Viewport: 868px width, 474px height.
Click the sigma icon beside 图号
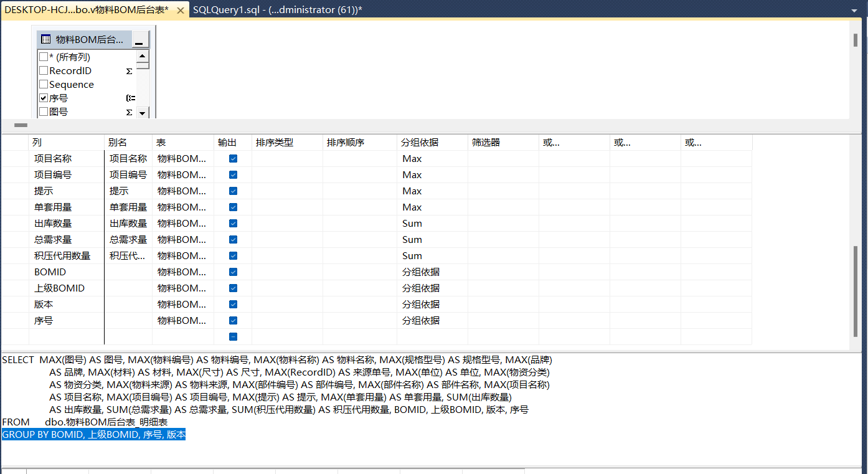(129, 112)
